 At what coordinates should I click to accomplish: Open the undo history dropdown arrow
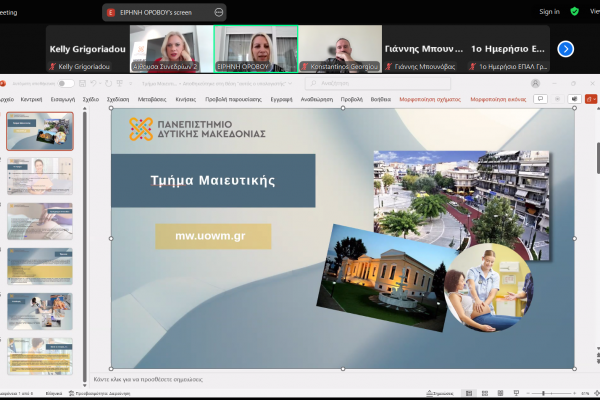99,83
